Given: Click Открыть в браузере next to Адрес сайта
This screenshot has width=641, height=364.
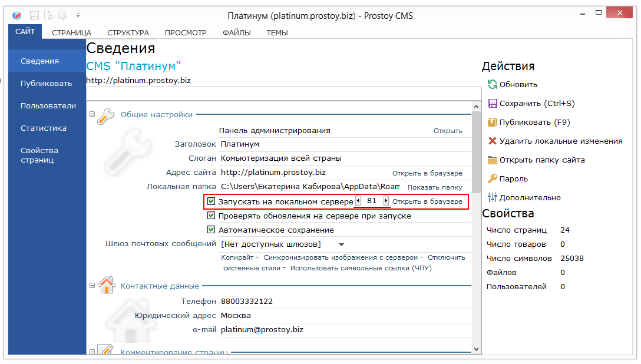Looking at the screenshot, I should pos(427,173).
